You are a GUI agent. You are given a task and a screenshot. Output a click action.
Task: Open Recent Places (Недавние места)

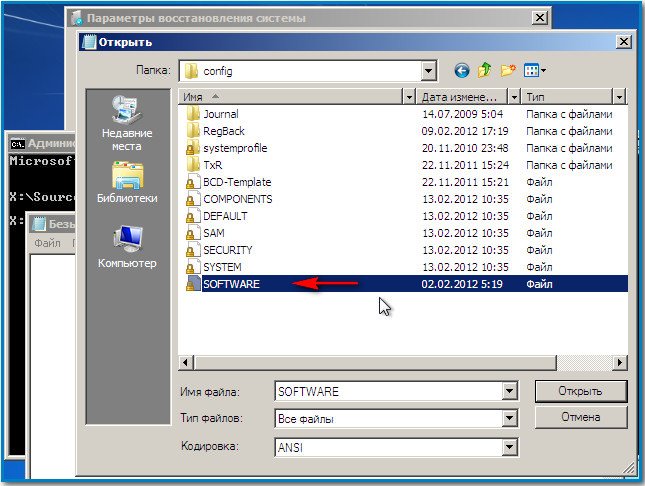pos(126,123)
